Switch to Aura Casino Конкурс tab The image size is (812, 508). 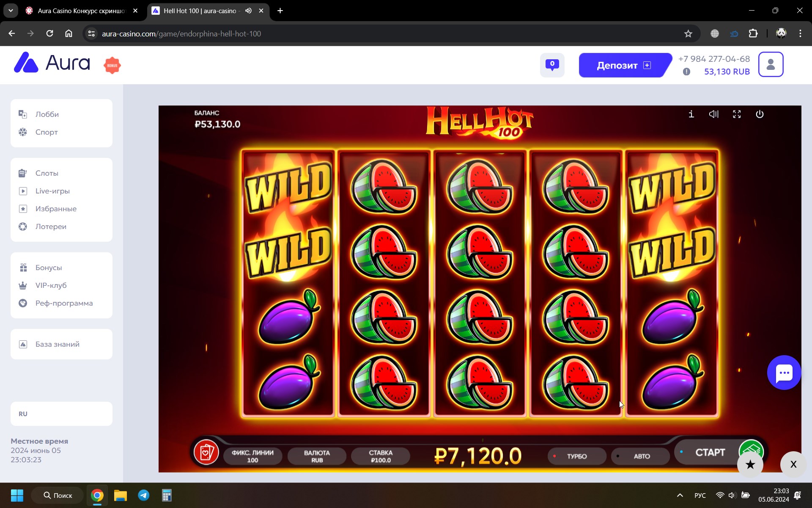click(82, 11)
